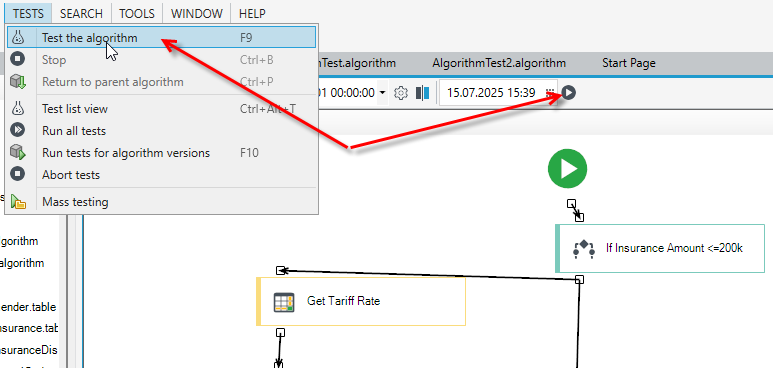The image size is (773, 368).
Task: Click the condition icon in the If Insurance block
Action: coord(583,249)
